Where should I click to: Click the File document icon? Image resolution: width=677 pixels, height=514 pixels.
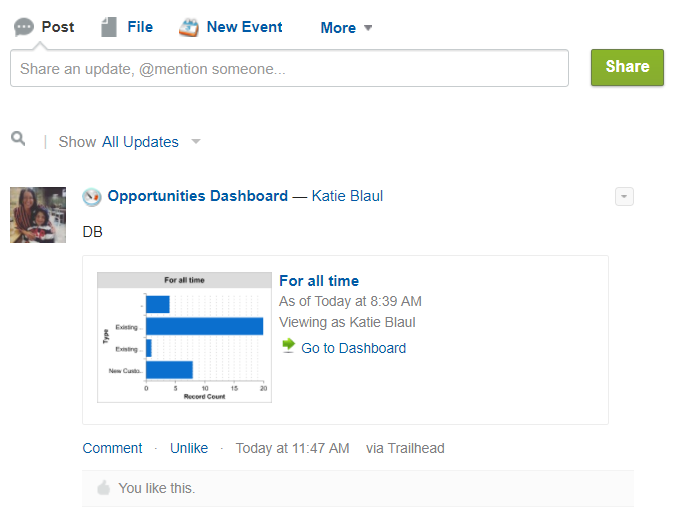tap(110, 27)
